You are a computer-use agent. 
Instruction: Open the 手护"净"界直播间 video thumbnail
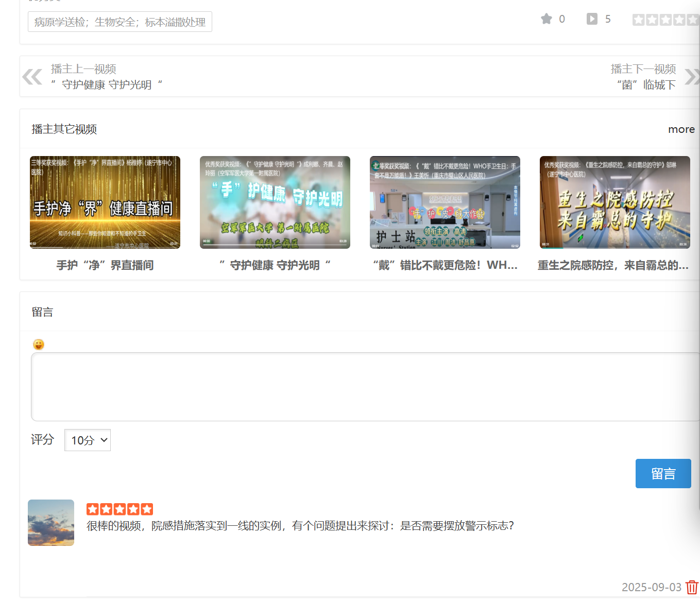pos(105,202)
